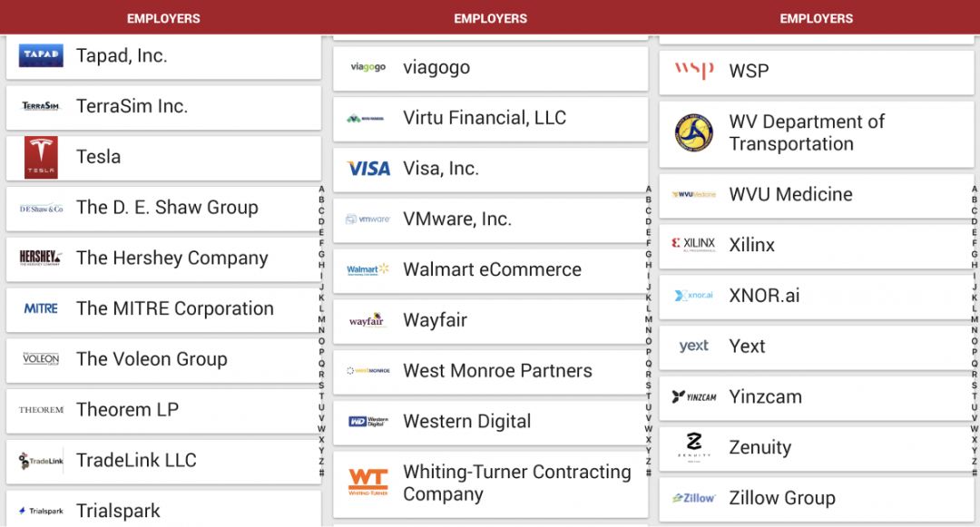Open The MITRE Corporation employer entry

(x=174, y=308)
